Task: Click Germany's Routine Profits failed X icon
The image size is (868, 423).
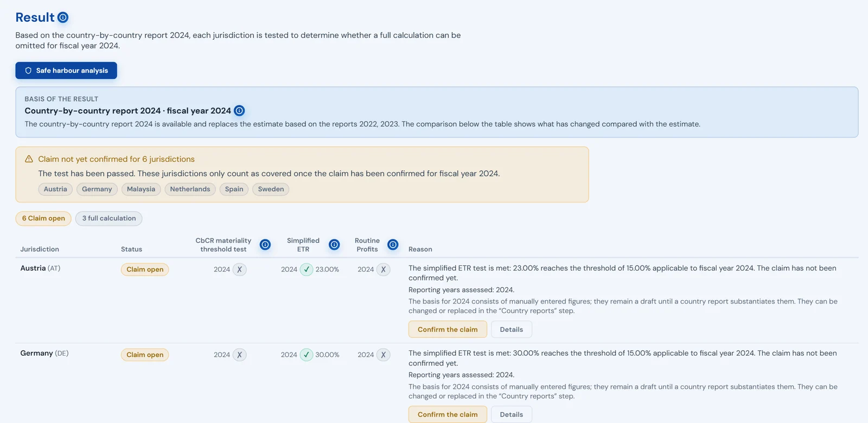Action: pyautogui.click(x=384, y=355)
